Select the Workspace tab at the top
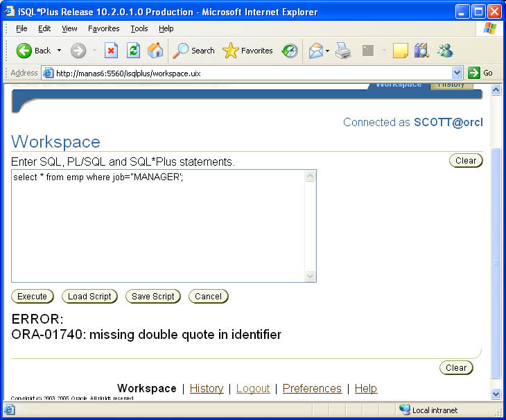Image resolution: width=506 pixels, height=420 pixels. [x=399, y=85]
